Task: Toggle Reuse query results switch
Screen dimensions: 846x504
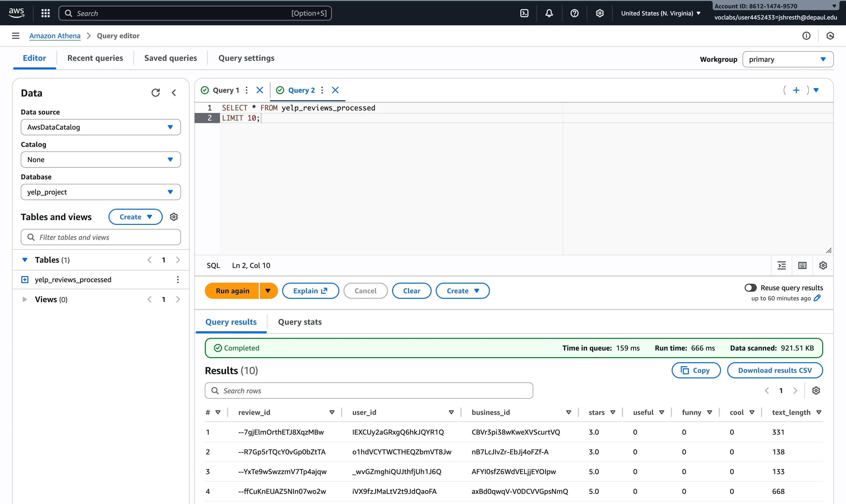Action: 750,288
